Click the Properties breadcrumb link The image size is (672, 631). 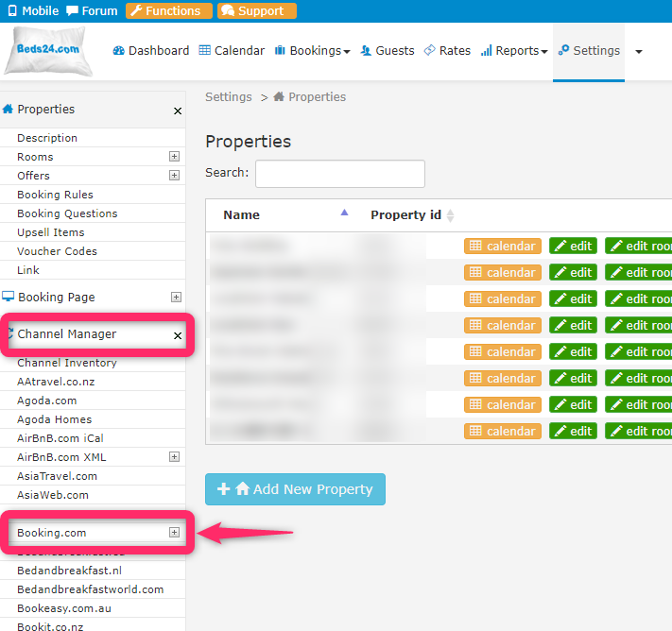pos(309,97)
